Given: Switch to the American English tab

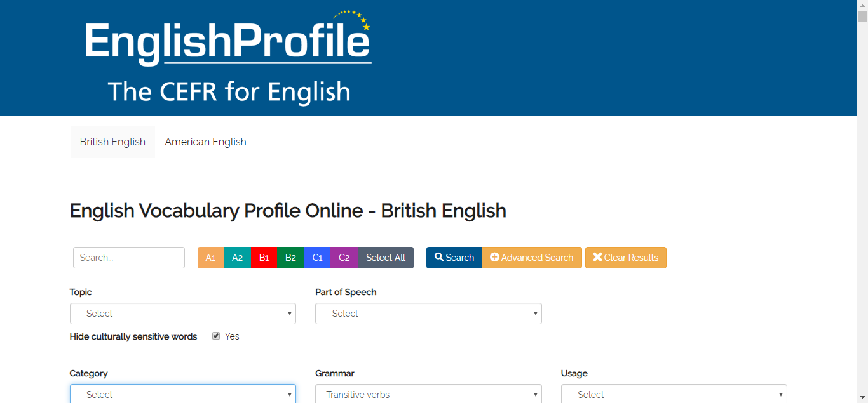Looking at the screenshot, I should coord(205,142).
